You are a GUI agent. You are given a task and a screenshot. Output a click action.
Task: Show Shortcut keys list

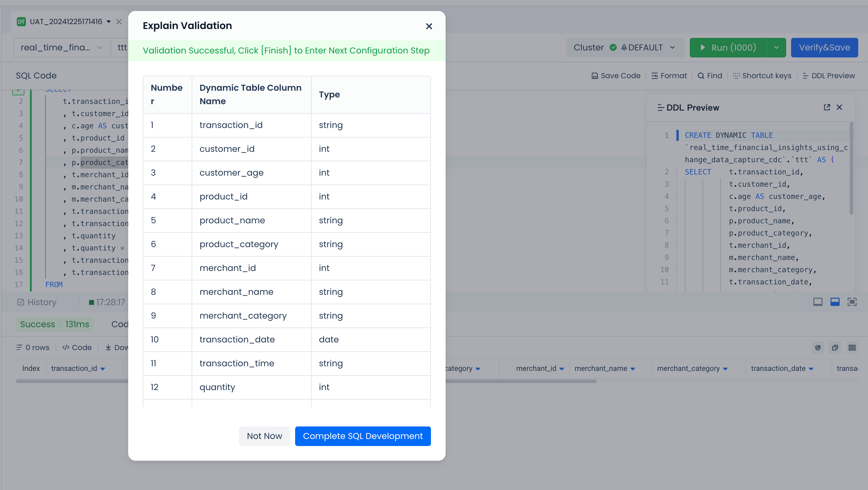(x=762, y=76)
